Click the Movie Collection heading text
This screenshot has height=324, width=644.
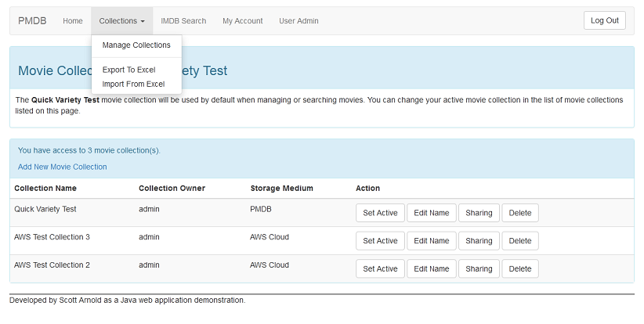click(x=122, y=70)
